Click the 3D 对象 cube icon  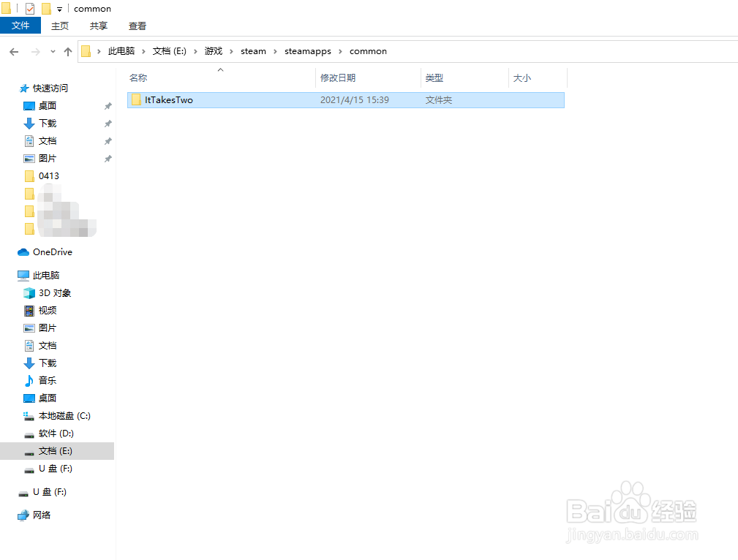pyautogui.click(x=29, y=292)
